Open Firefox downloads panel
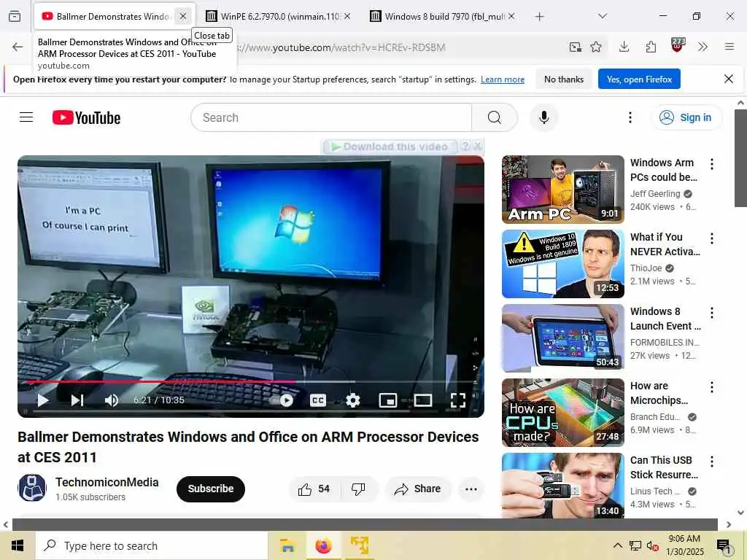This screenshot has height=560, width=747. [624, 47]
